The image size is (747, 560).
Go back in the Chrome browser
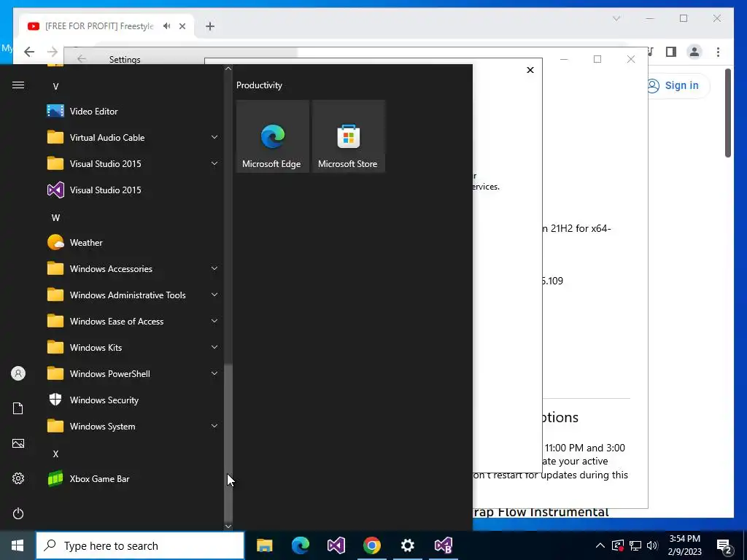pos(29,52)
